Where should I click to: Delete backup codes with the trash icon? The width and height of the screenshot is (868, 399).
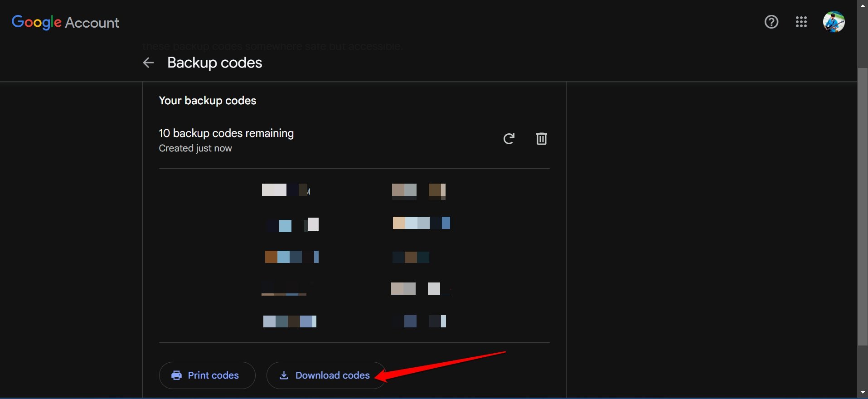541,139
